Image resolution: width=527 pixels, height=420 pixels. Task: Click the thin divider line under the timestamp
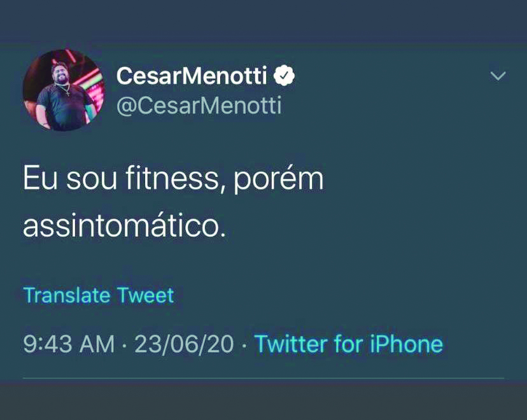coord(263,379)
